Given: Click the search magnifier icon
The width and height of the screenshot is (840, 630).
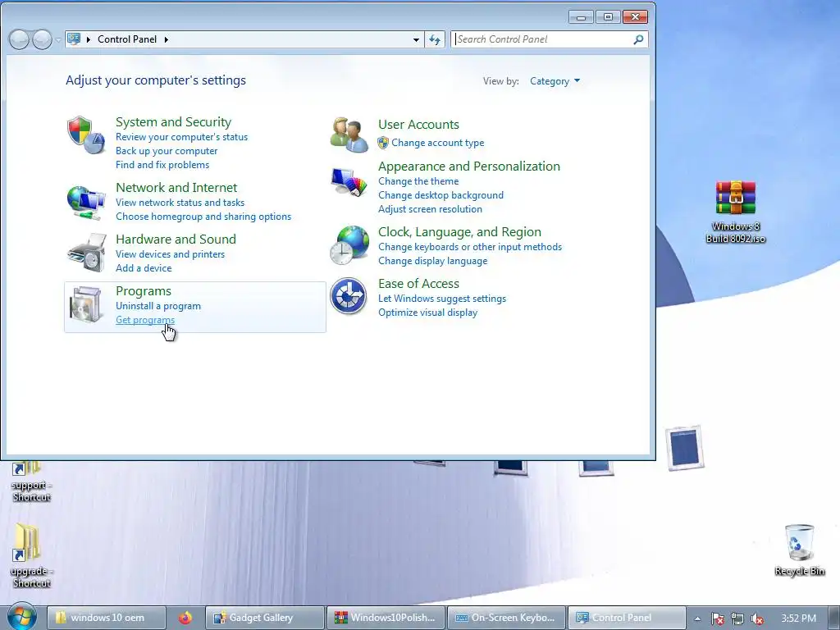Looking at the screenshot, I should tap(638, 39).
